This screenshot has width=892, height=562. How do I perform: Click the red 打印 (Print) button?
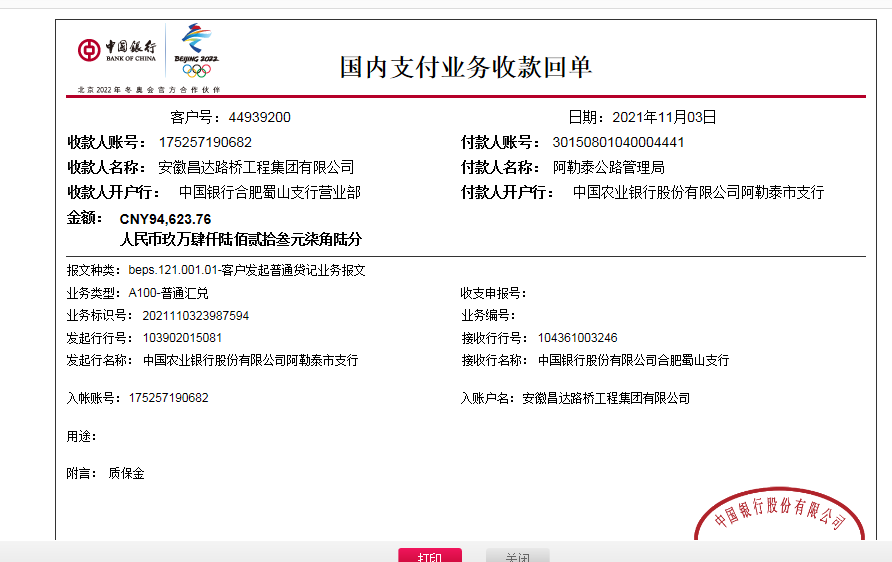pyautogui.click(x=429, y=555)
